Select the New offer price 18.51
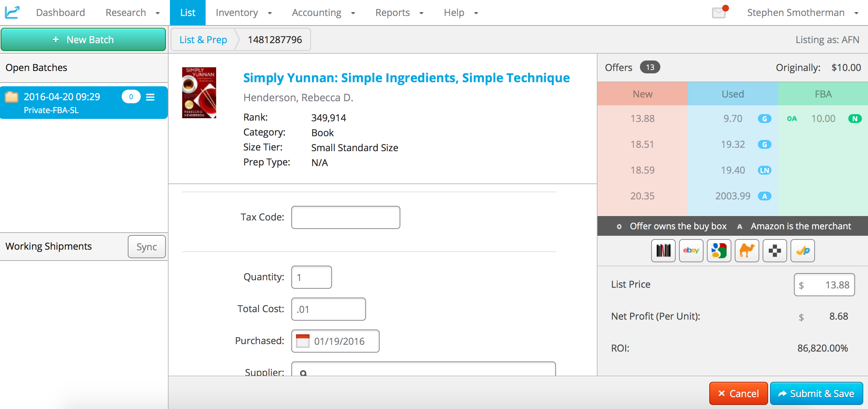This screenshot has width=868, height=409. 642,144
